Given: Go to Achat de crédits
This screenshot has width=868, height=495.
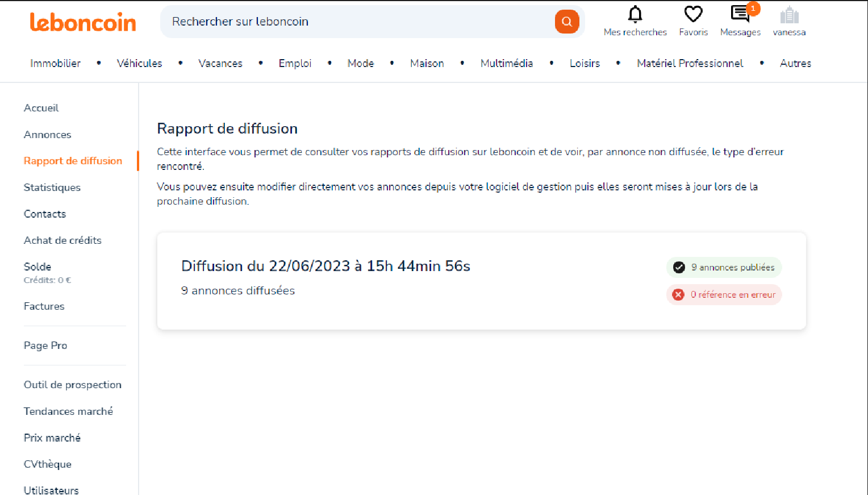Looking at the screenshot, I should click(x=62, y=240).
